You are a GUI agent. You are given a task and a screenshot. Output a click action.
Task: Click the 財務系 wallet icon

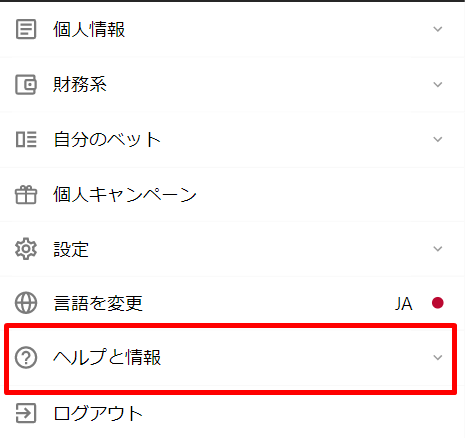[26, 84]
